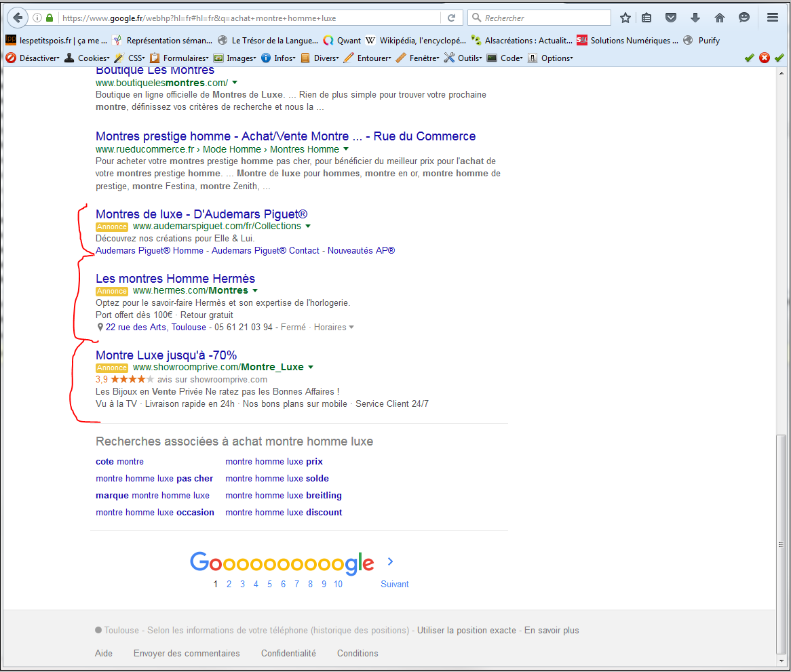
Task: Search related 'montre homme luxe breitling'
Action: coord(284,496)
